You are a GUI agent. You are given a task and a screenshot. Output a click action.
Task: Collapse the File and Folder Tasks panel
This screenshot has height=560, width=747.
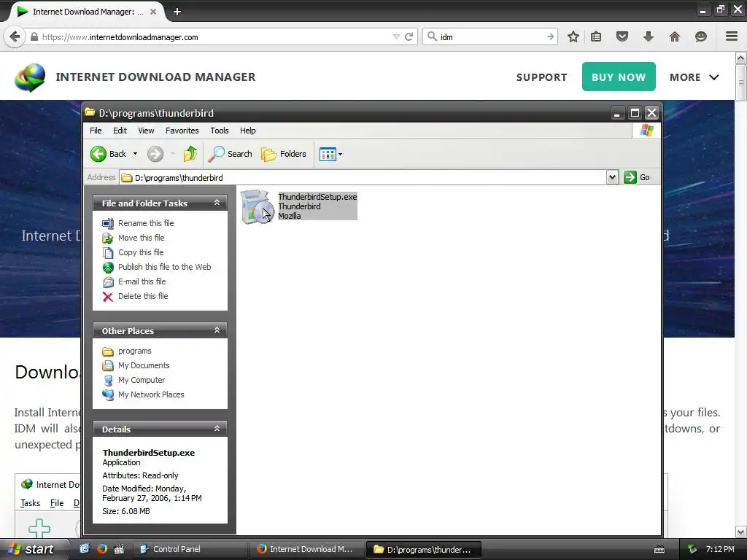pos(217,203)
